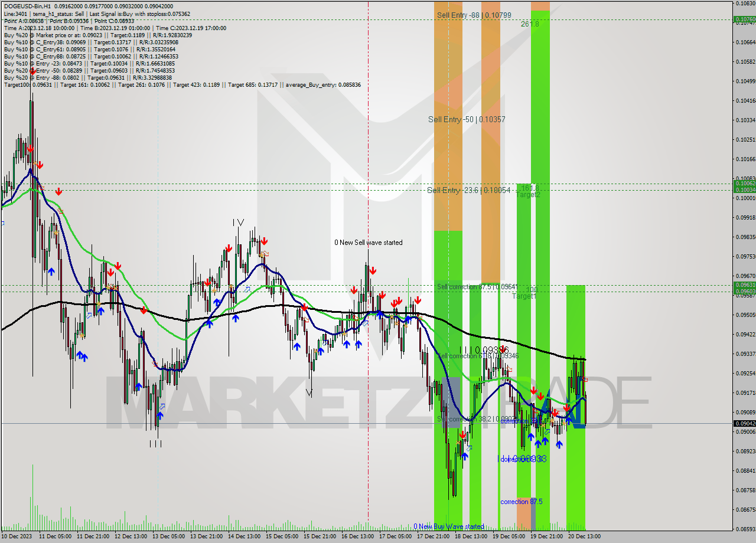This screenshot has width=756, height=543.
Task: Click the 'Point A:0.08636' info line
Action: pos(69,21)
